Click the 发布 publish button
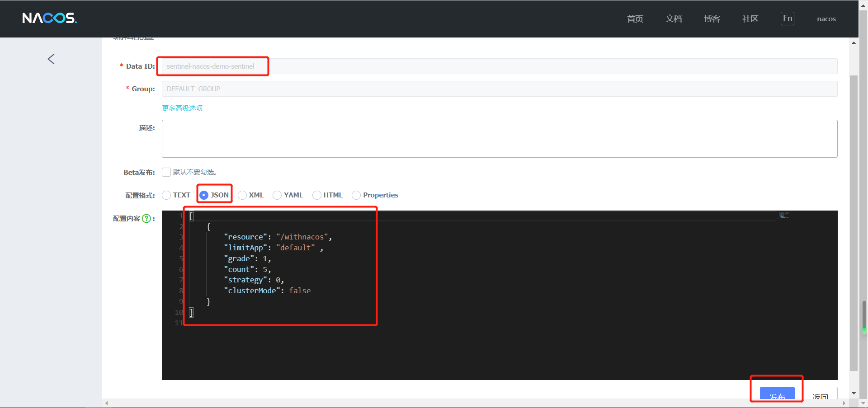The height and width of the screenshot is (408, 868). pos(777,393)
